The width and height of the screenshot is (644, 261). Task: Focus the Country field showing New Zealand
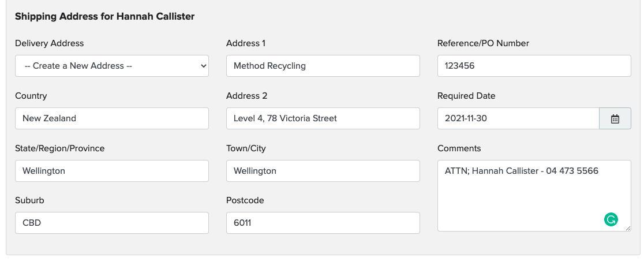[x=112, y=118]
